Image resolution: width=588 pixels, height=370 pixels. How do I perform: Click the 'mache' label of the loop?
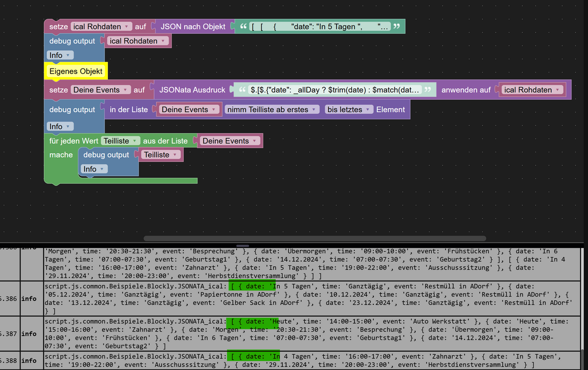[x=61, y=155]
